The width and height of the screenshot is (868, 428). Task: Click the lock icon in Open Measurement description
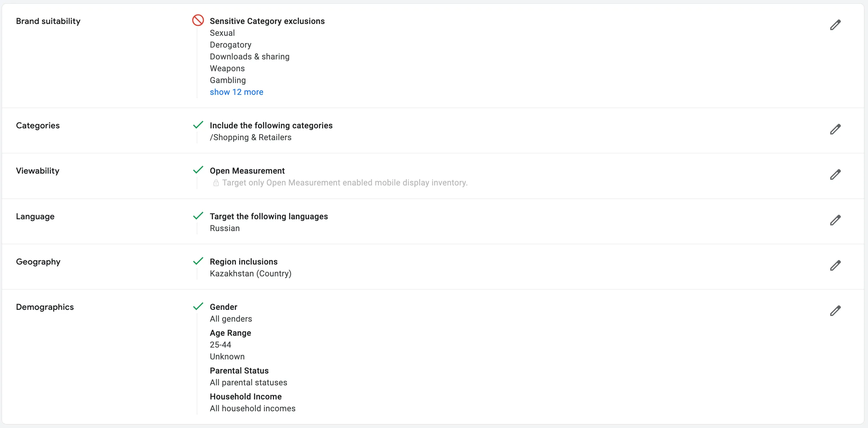pyautogui.click(x=216, y=183)
